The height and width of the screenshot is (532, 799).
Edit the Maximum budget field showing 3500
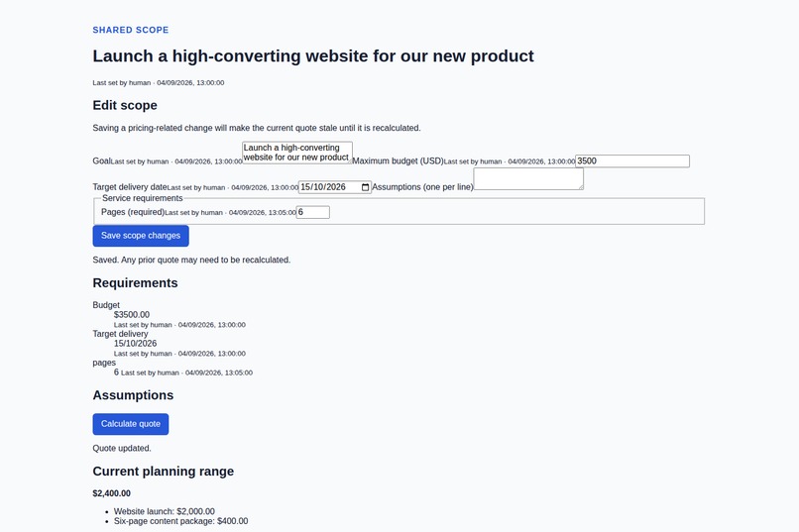[632, 160]
